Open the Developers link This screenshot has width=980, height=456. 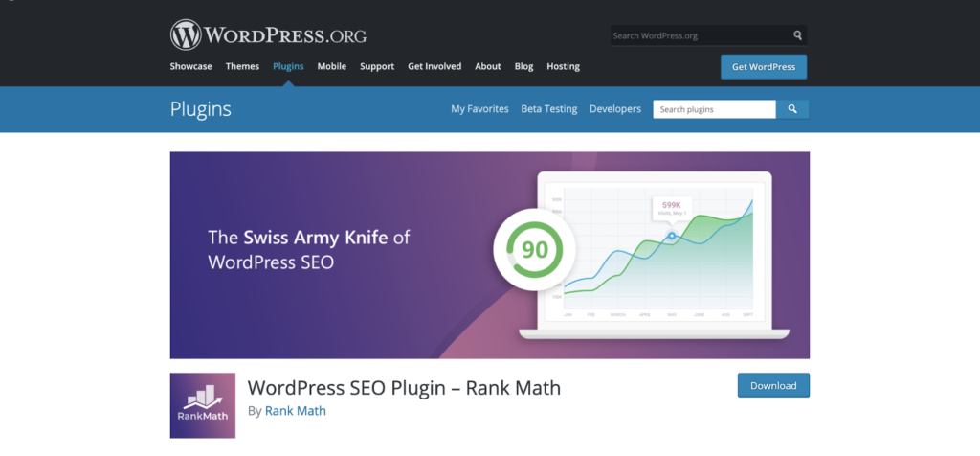click(x=615, y=109)
